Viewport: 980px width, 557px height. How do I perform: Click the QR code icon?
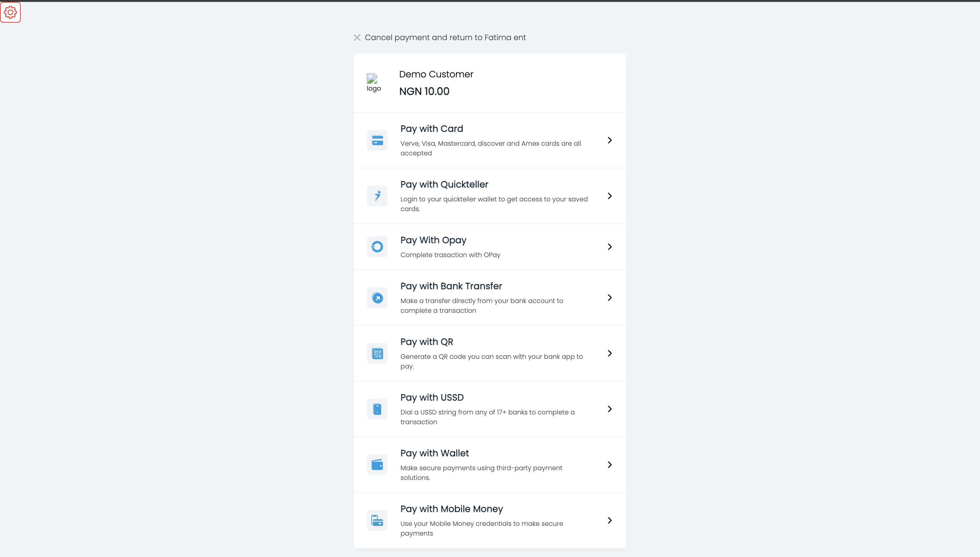click(x=377, y=354)
